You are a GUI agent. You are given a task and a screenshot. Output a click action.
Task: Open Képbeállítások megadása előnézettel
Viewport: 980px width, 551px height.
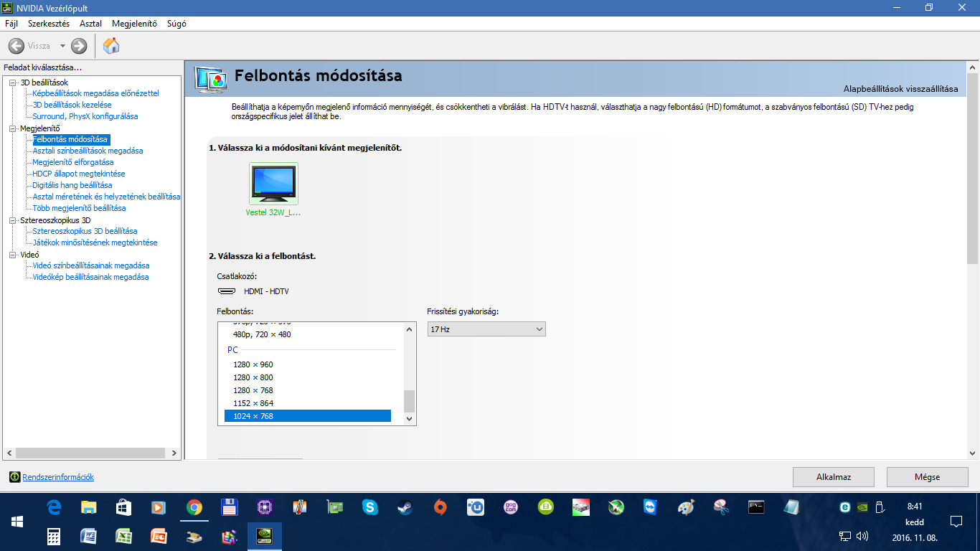tap(95, 93)
